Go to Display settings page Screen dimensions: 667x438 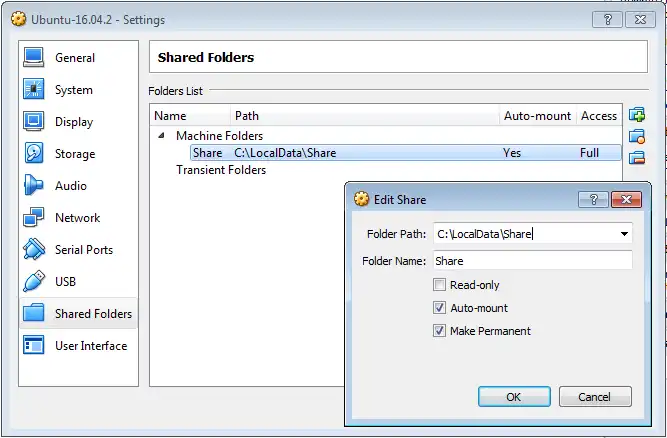79,122
